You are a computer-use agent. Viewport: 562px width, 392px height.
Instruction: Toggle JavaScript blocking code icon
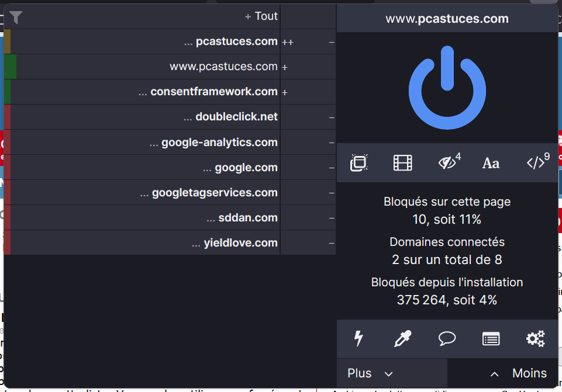[538, 162]
